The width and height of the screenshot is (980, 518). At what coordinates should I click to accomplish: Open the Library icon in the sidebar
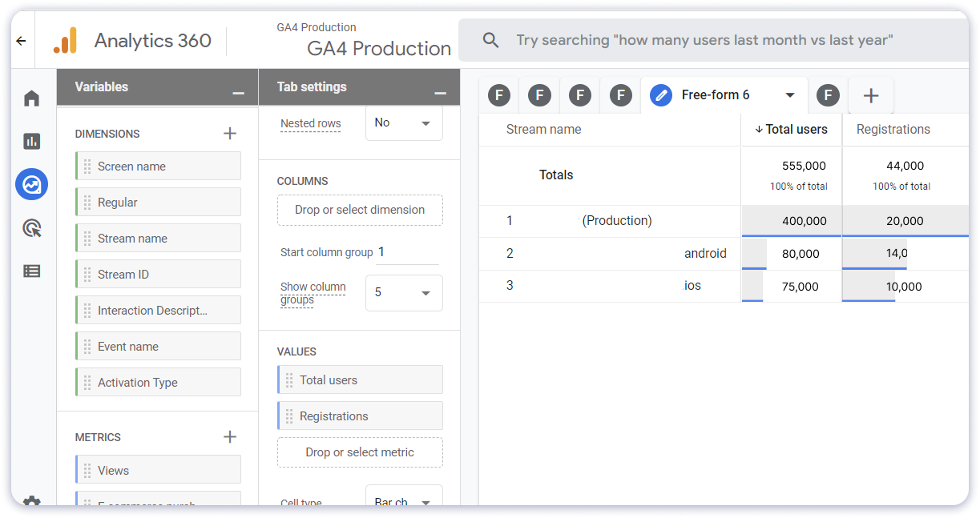[x=31, y=271]
